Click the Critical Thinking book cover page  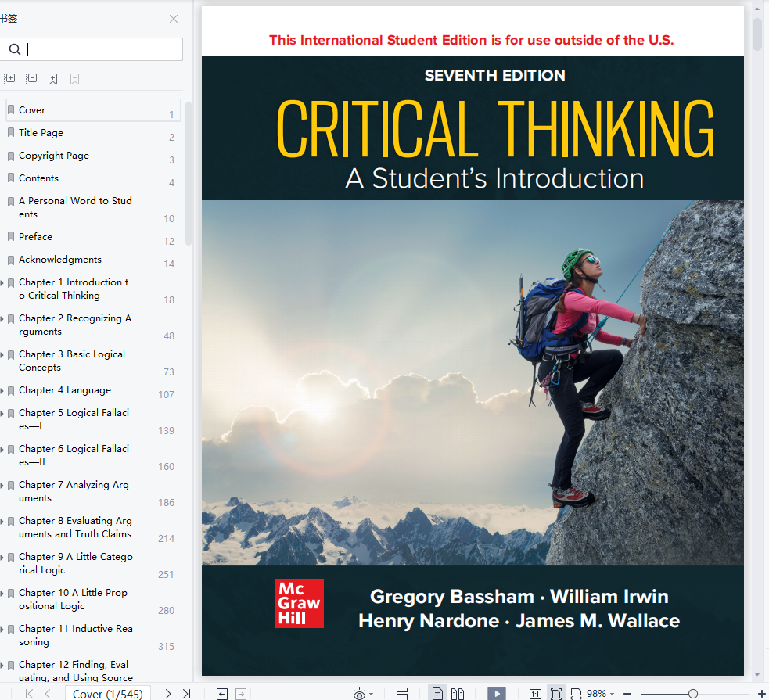point(473,341)
